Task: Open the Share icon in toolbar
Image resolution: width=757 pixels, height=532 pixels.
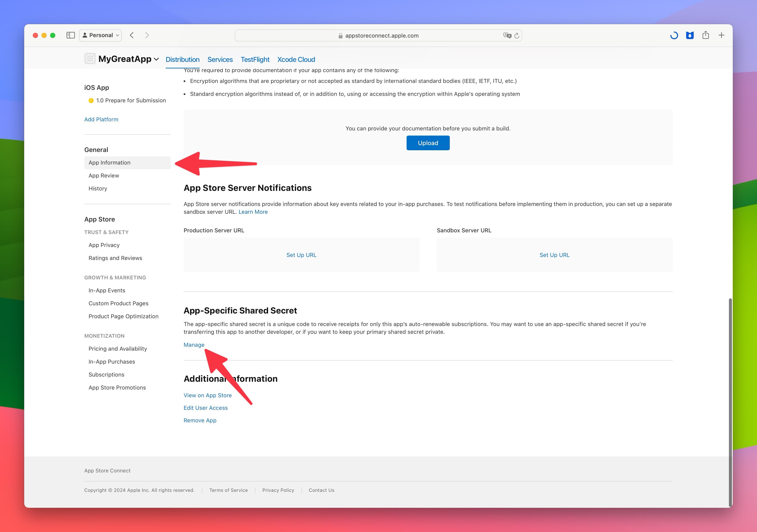Action: [706, 35]
